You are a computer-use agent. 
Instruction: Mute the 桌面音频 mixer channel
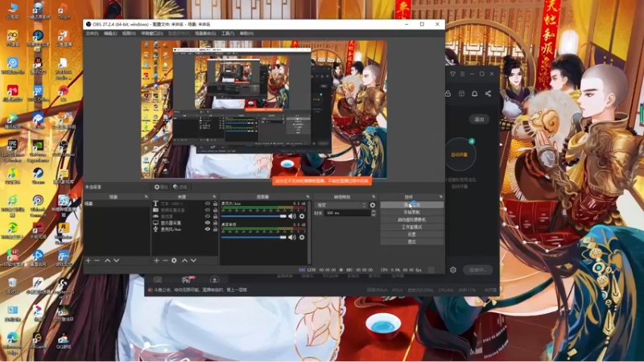coord(291,237)
